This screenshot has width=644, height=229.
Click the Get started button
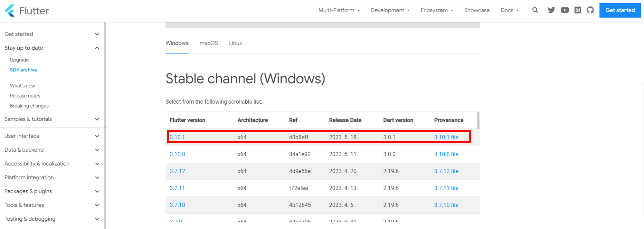620,10
